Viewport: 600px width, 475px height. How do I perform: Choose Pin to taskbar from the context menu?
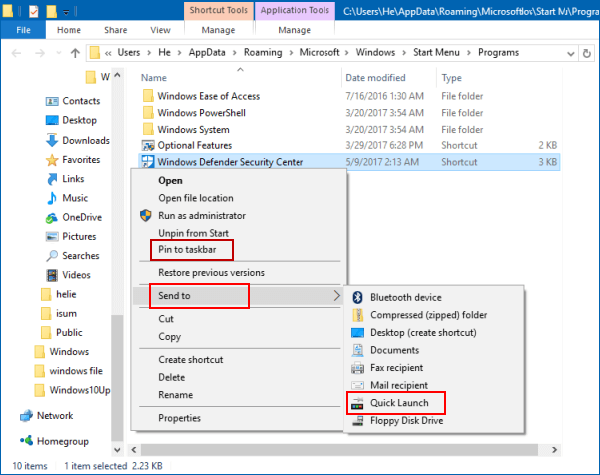click(x=188, y=250)
